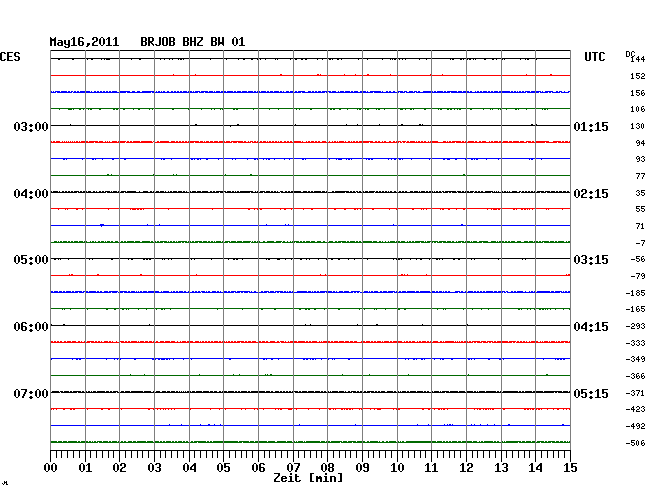
Task: Select minute axis tick label 02
Action: click(119, 468)
